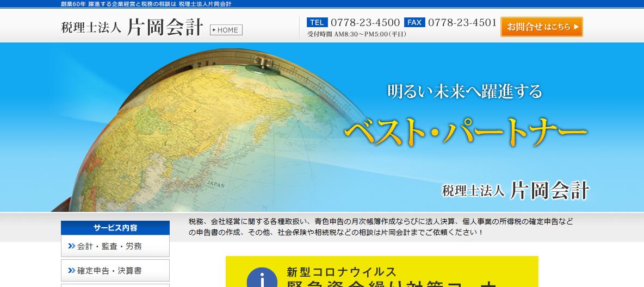This screenshot has width=644, height=287.
Task: Click the 受付時間 AM8:30～PM5:00 text
Action: point(357,34)
